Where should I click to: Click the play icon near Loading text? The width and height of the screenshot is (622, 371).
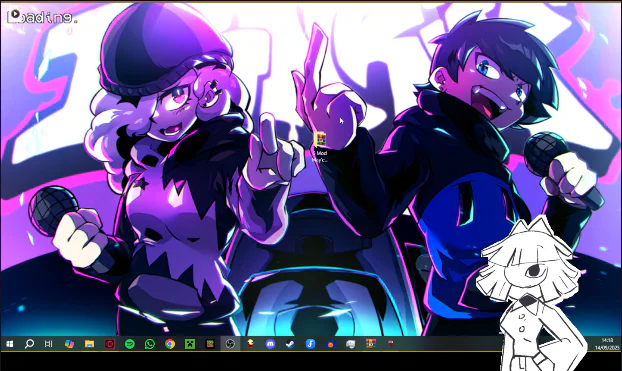pos(15,14)
